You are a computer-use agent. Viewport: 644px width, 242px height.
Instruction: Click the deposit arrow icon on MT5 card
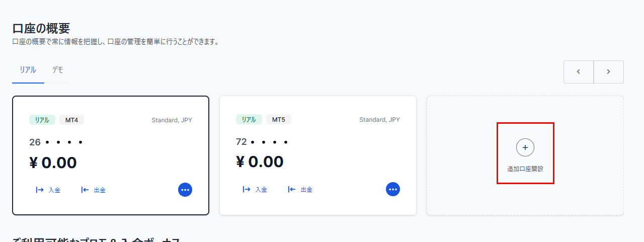coord(247,190)
